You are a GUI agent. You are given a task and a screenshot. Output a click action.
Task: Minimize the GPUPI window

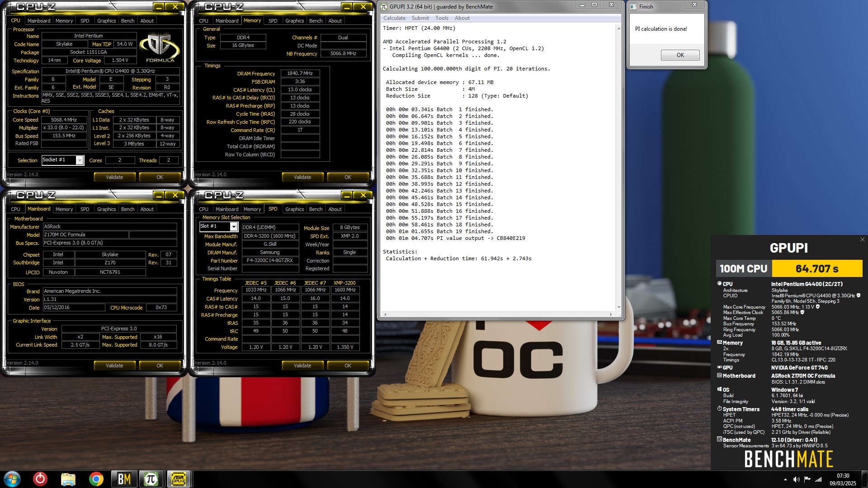[582, 5]
